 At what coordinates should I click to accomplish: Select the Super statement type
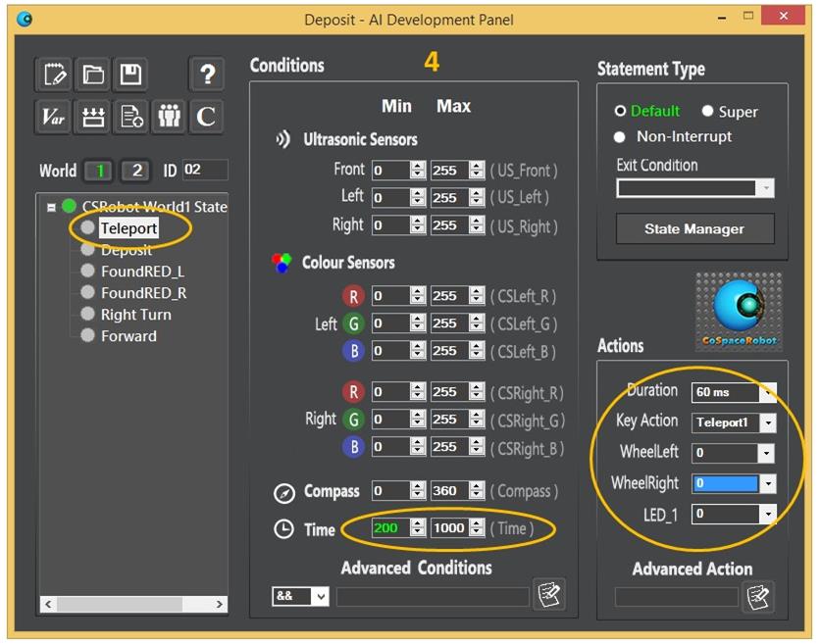point(707,112)
